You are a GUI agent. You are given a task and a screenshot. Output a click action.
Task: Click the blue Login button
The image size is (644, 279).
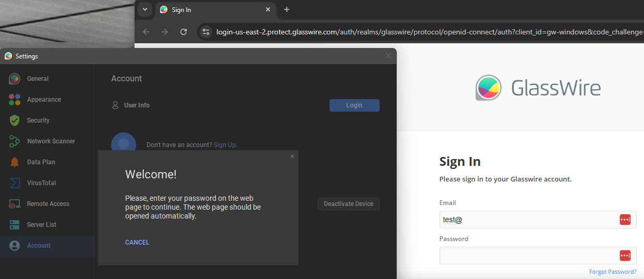(x=354, y=105)
